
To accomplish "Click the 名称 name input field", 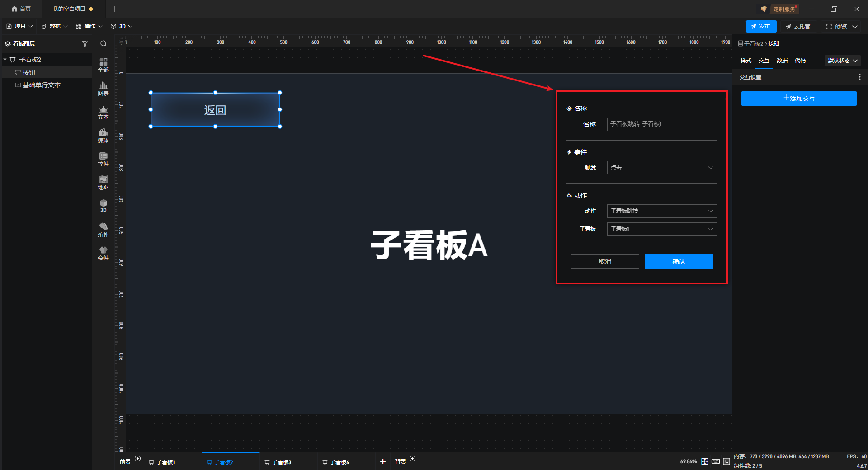I will click(x=661, y=124).
